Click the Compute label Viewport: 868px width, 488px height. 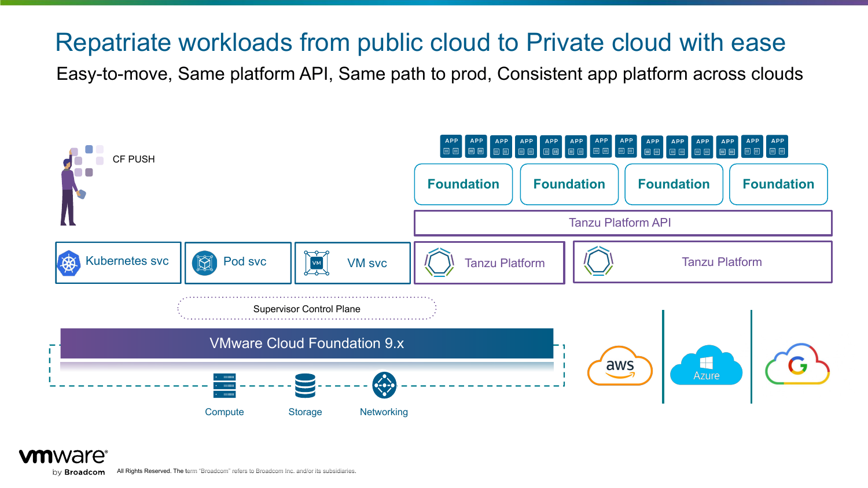[x=225, y=412]
